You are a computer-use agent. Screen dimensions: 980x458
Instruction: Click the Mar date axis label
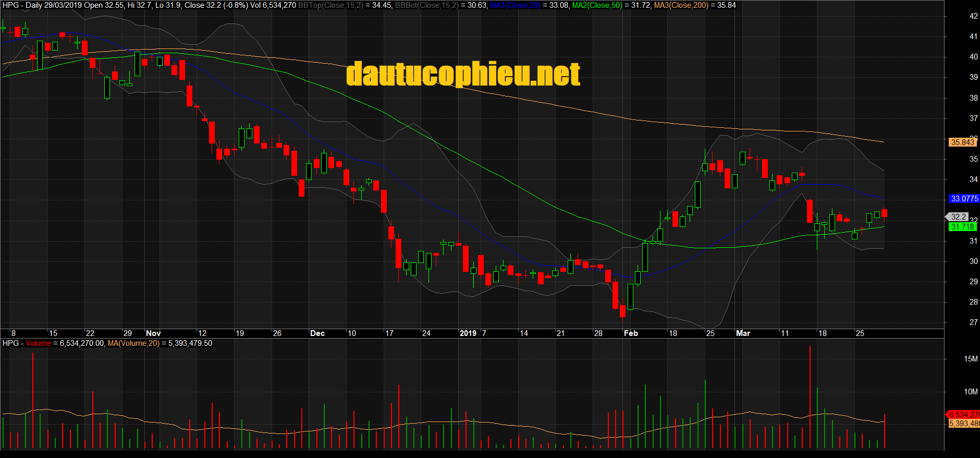click(x=743, y=333)
